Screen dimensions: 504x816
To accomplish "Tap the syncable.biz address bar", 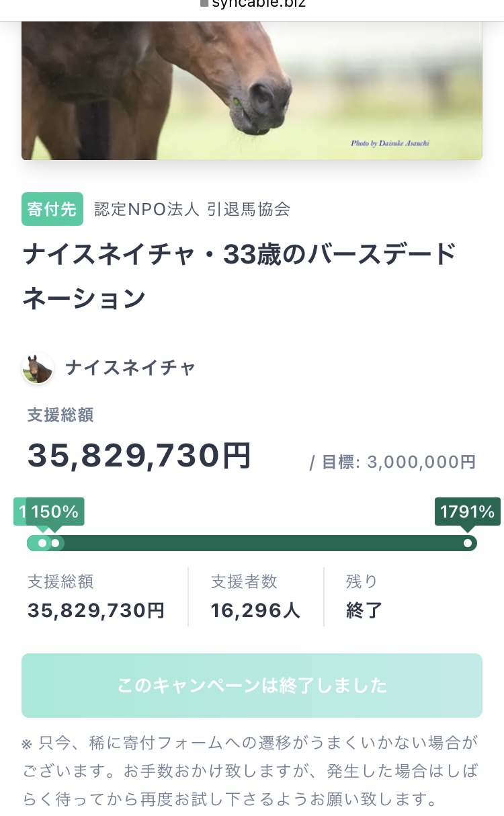I will pos(259,4).
